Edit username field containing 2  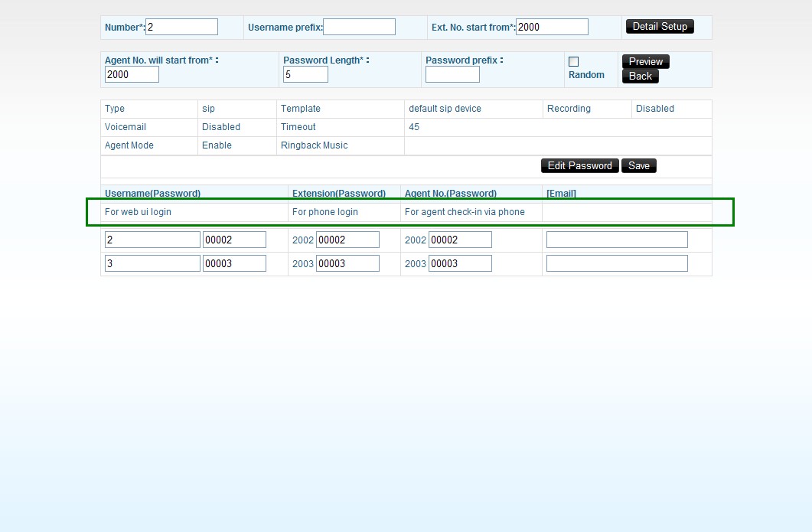(x=152, y=240)
